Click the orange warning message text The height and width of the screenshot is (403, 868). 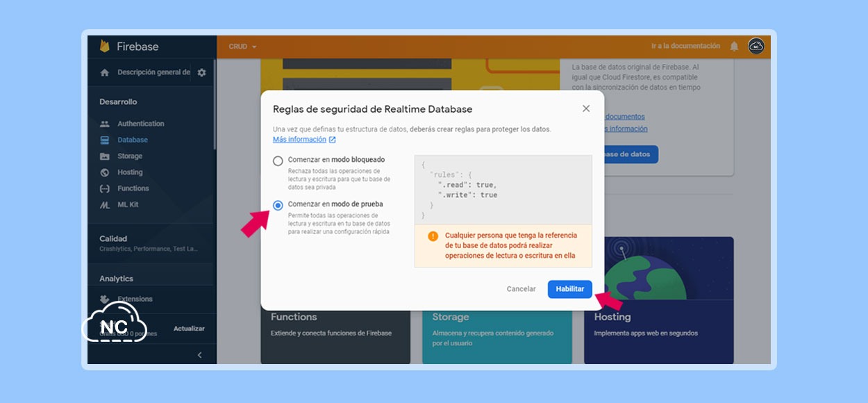pyautogui.click(x=511, y=246)
